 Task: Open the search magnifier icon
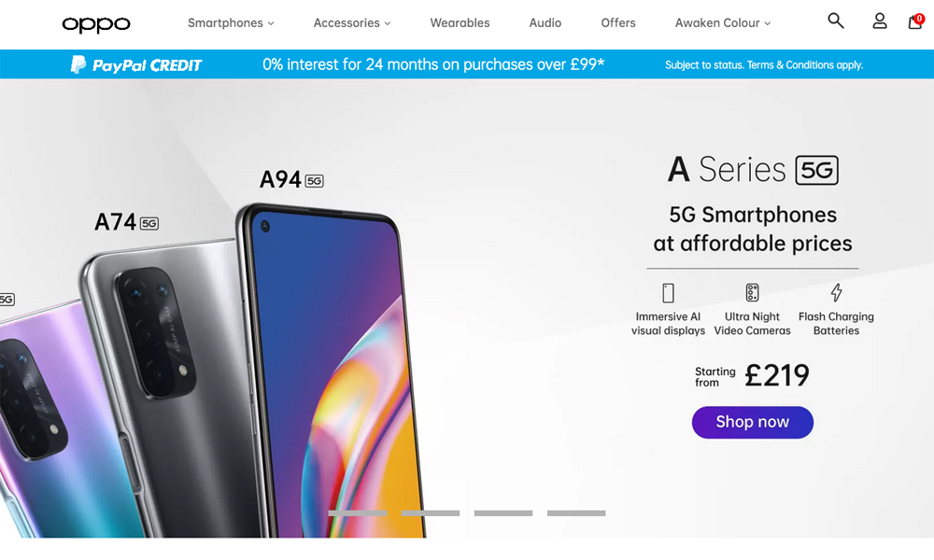coord(836,21)
